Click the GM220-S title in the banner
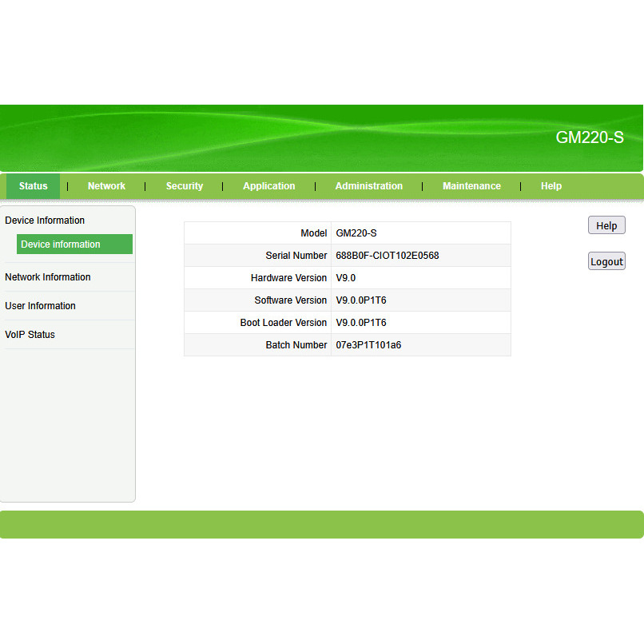Screen dimensions: 644x644 click(589, 137)
